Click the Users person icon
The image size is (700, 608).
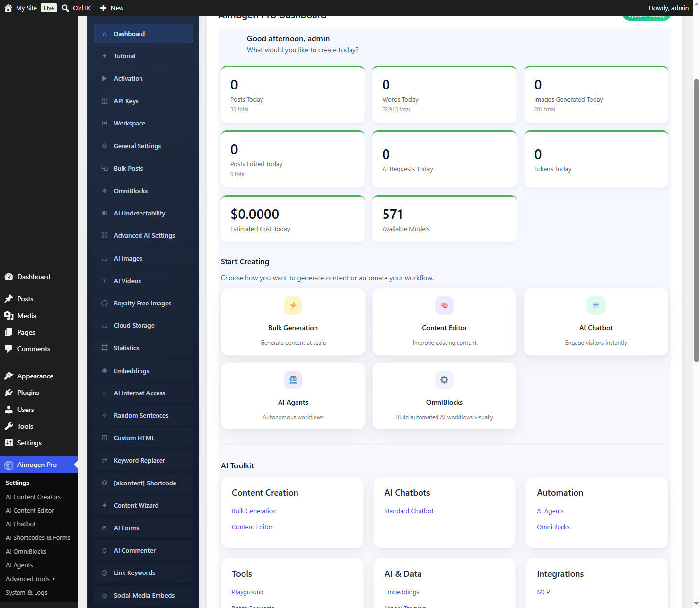9,410
